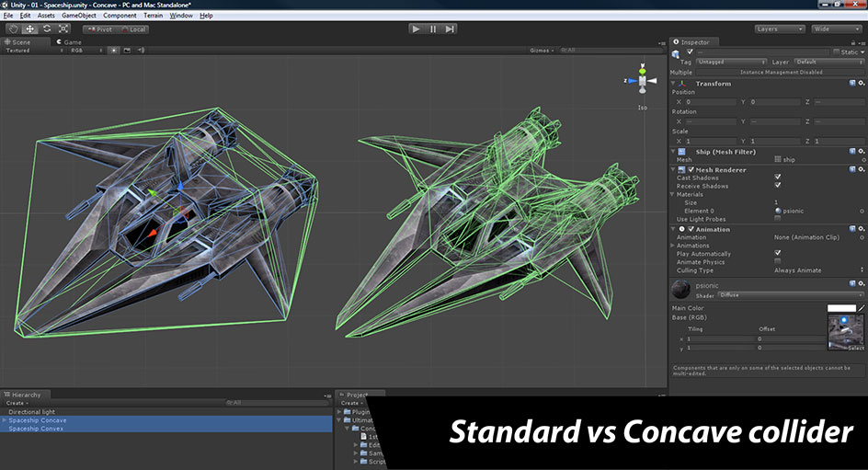Open the Static dropdown arrow

point(862,52)
